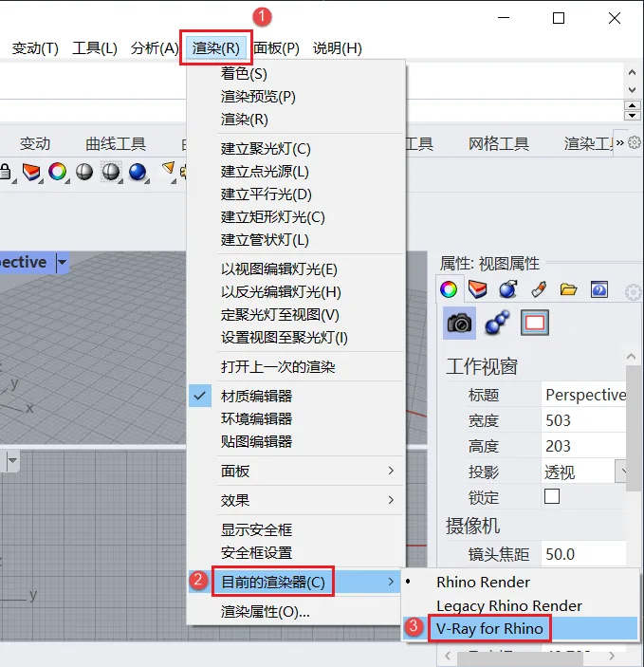Select Rhino Render as current renderer
Viewport: 644px width, 667px height.
point(520,582)
